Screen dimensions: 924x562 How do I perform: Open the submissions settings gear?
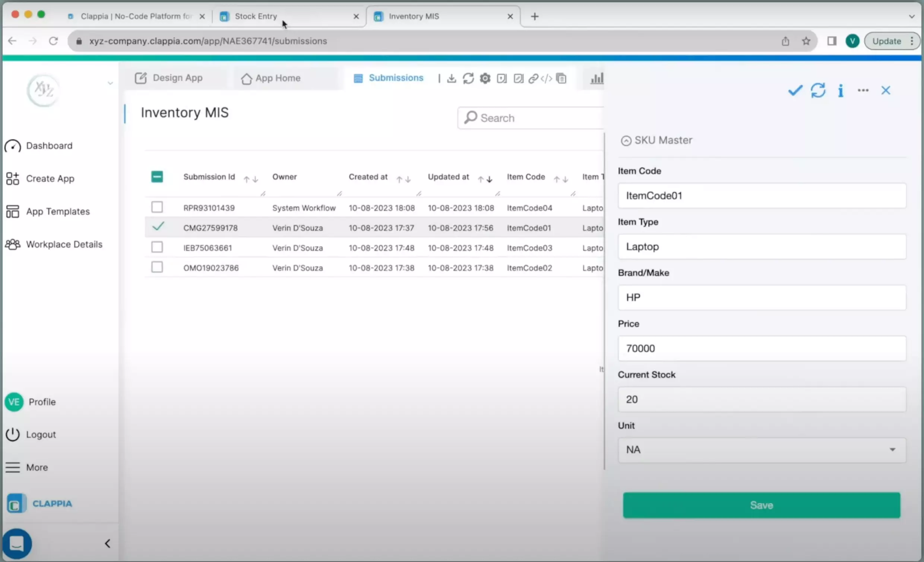(485, 78)
